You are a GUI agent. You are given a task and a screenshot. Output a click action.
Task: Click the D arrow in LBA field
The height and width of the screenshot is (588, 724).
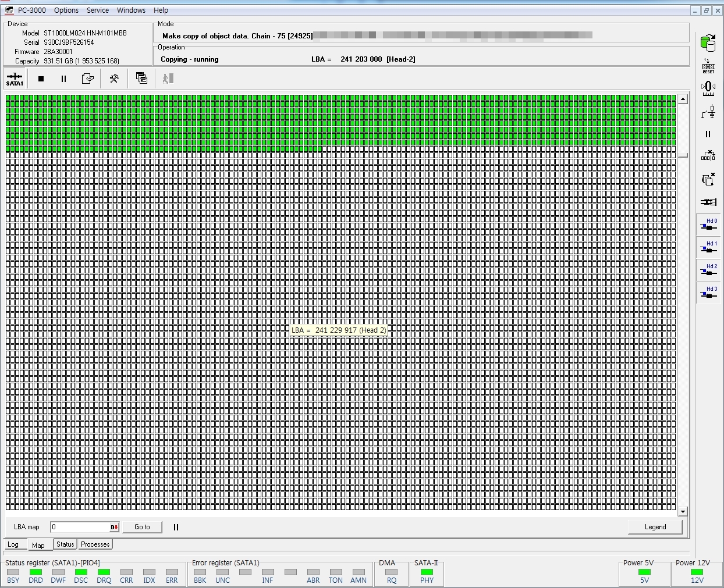[x=114, y=528]
